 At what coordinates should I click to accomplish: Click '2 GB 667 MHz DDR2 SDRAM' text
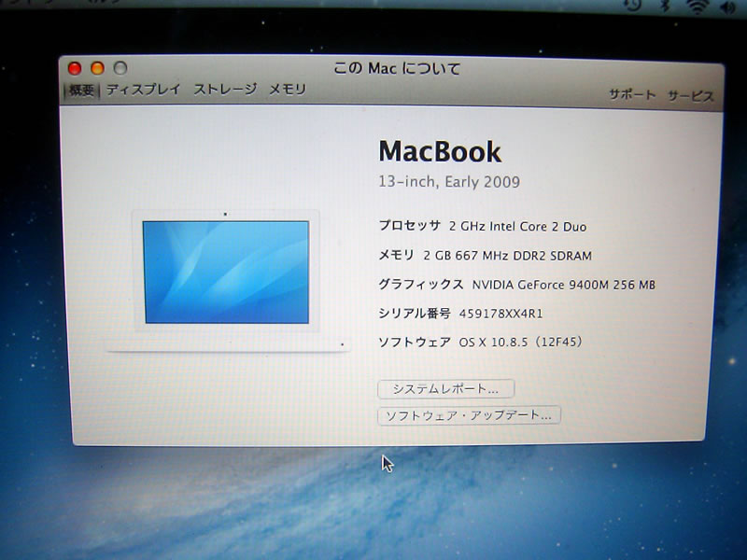click(508, 256)
